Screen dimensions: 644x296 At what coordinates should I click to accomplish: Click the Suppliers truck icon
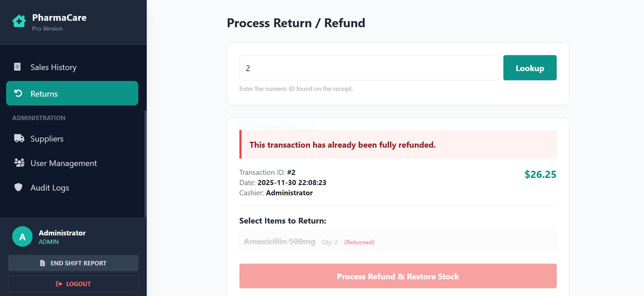click(19, 138)
